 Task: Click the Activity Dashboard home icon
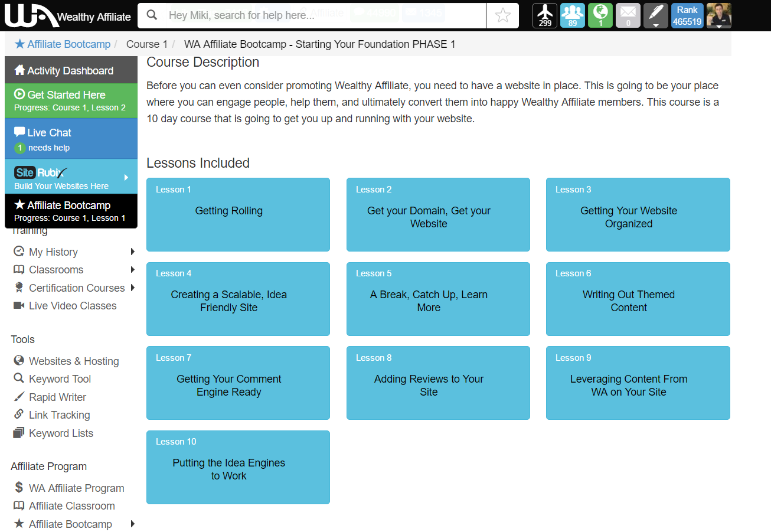click(x=20, y=70)
